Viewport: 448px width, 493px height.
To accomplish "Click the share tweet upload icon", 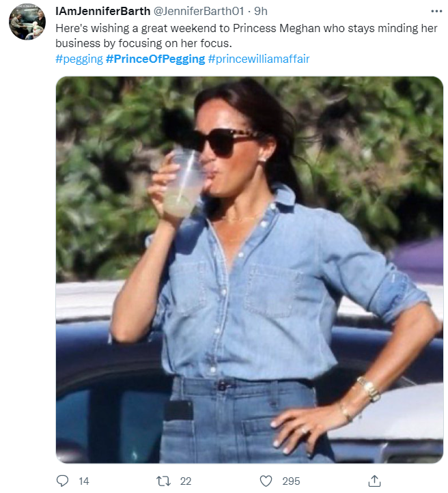I will pyautogui.click(x=374, y=480).
